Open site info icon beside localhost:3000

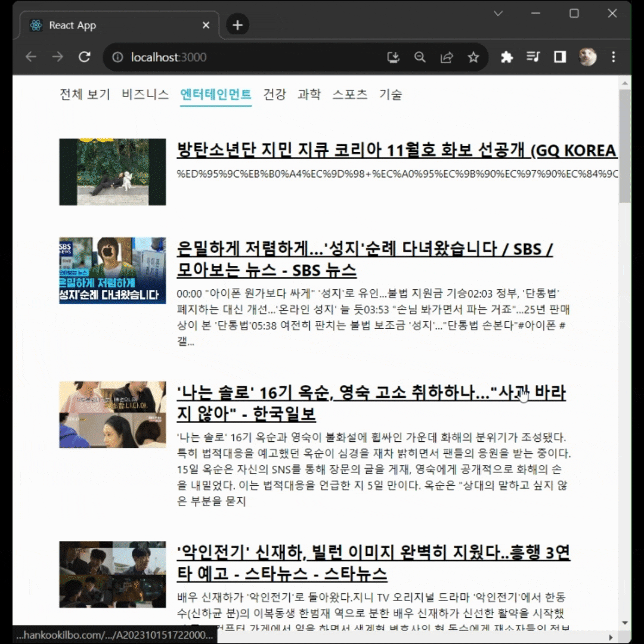tap(117, 57)
